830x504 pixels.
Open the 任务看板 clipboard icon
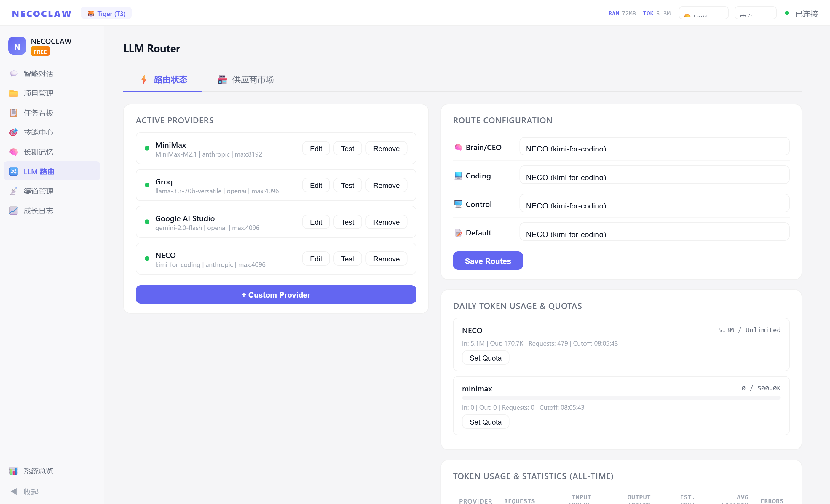(x=13, y=113)
